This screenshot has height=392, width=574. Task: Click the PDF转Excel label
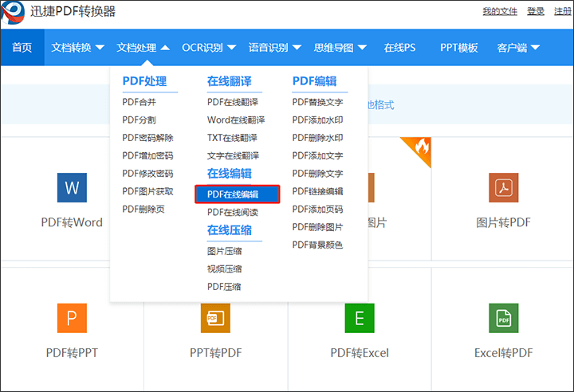360,353
